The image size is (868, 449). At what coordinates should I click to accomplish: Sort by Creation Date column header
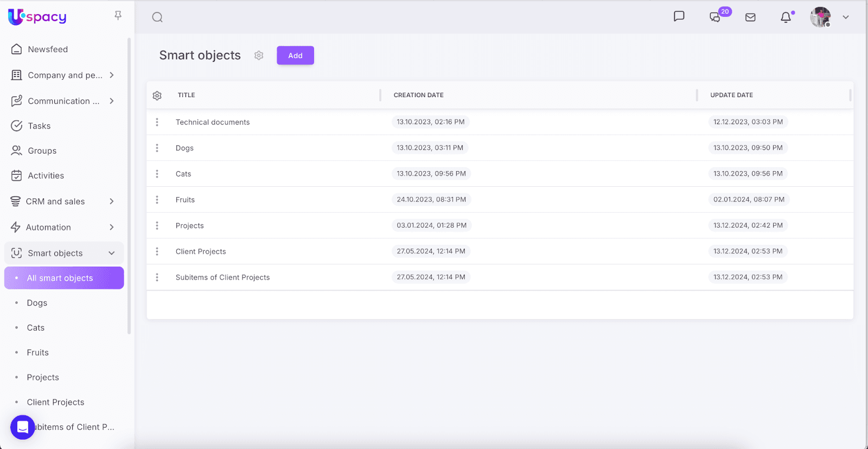point(418,95)
